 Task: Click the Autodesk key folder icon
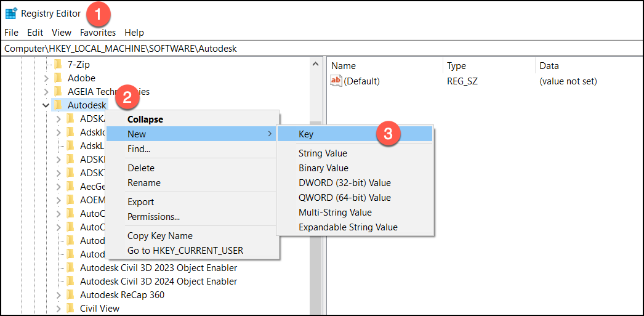(58, 105)
